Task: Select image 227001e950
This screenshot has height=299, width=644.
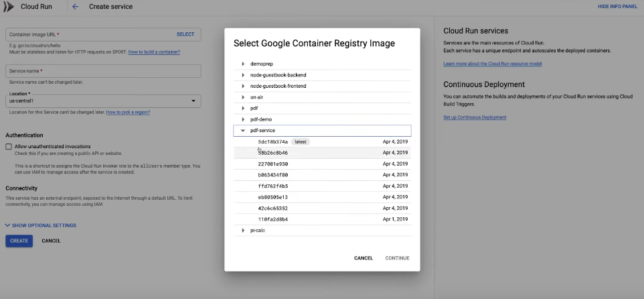Action: pyautogui.click(x=322, y=164)
